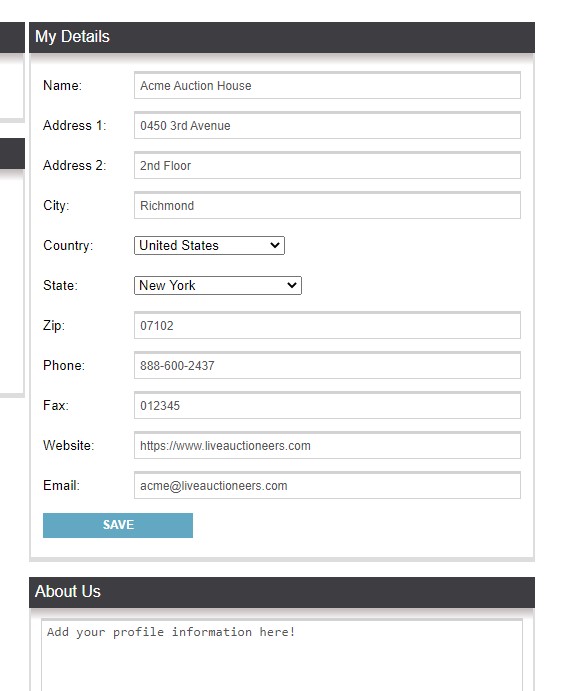Click the About Us section header
This screenshot has width=571, height=691.
282,592
